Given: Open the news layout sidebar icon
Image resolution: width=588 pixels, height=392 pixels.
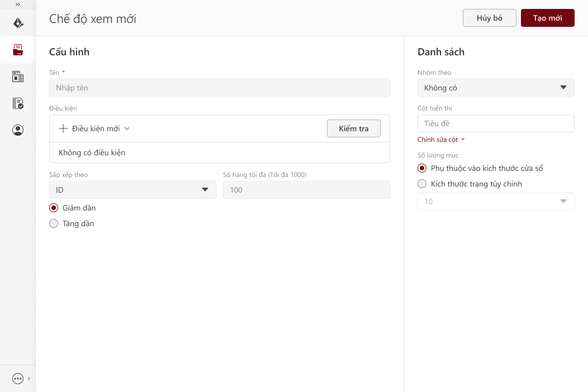Looking at the screenshot, I should pyautogui.click(x=18, y=77).
